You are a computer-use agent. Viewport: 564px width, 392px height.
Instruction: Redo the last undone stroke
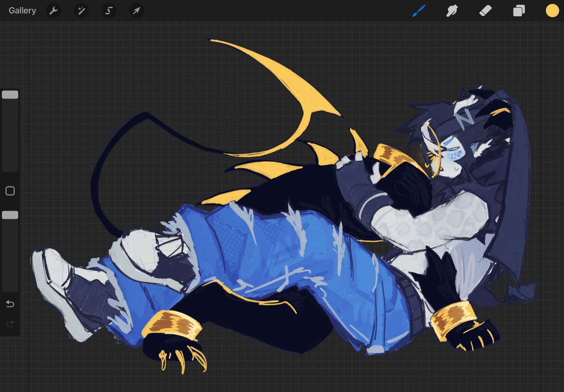(x=10, y=324)
